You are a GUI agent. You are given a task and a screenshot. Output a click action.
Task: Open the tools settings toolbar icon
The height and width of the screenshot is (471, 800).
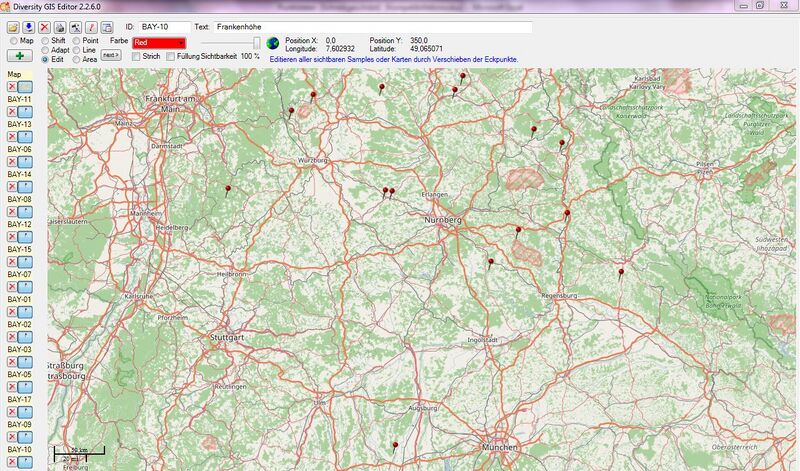(76, 28)
